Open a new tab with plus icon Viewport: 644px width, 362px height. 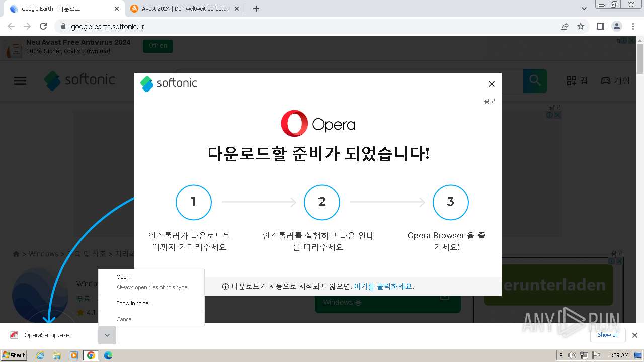(x=256, y=9)
